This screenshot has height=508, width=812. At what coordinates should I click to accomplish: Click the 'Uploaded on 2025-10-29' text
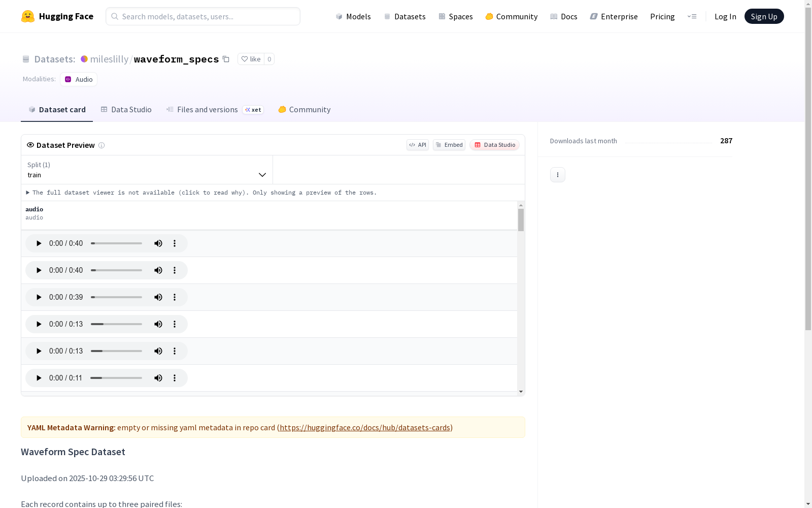87,478
